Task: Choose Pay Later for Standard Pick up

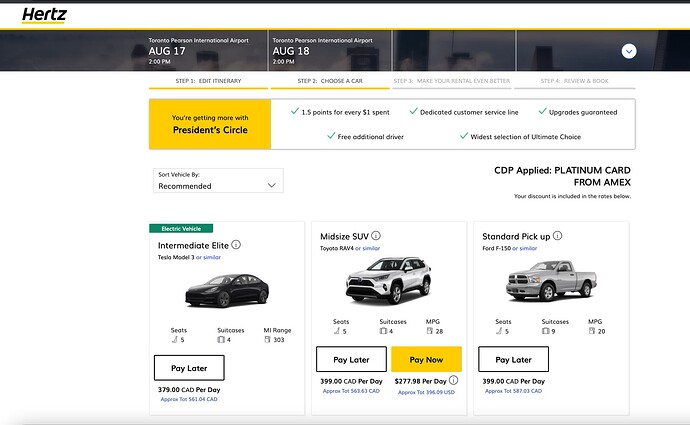Action: pyautogui.click(x=514, y=359)
